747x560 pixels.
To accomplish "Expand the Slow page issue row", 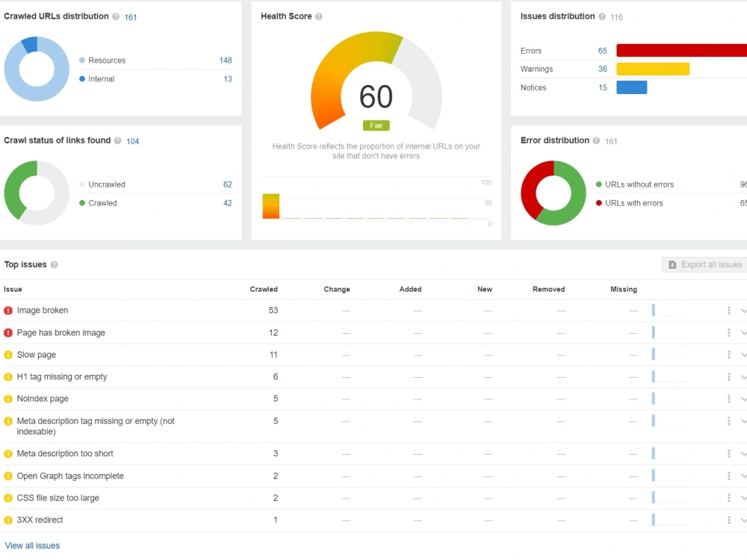I will [743, 355].
